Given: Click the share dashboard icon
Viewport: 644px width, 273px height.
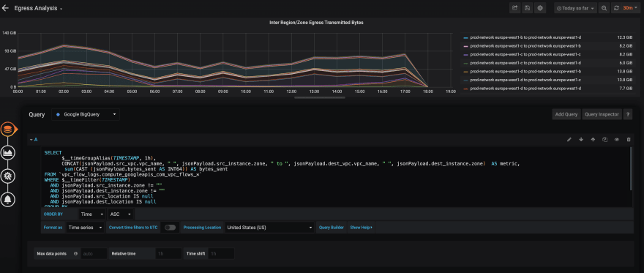Looking at the screenshot, I should pos(514,8).
